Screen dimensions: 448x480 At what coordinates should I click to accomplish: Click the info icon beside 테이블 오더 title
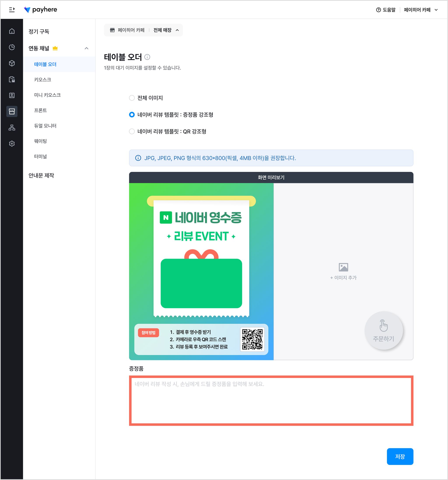(147, 57)
